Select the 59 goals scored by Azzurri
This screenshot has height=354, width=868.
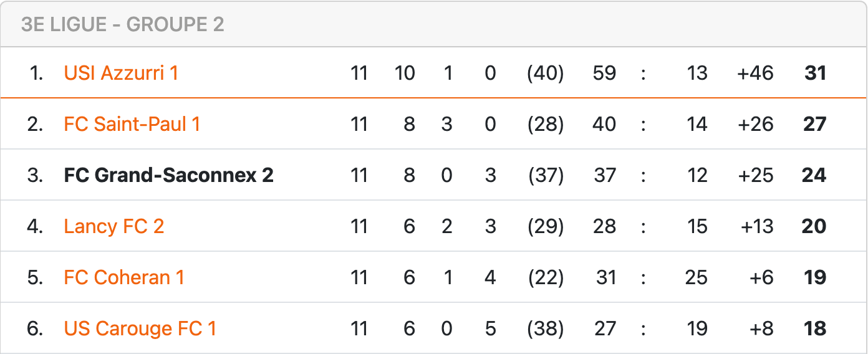604,73
